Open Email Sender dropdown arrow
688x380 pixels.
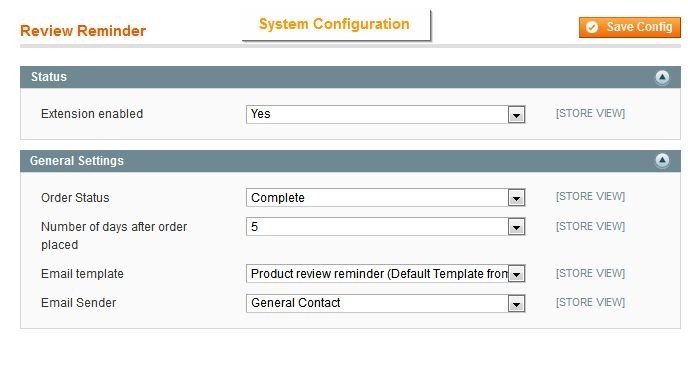516,304
